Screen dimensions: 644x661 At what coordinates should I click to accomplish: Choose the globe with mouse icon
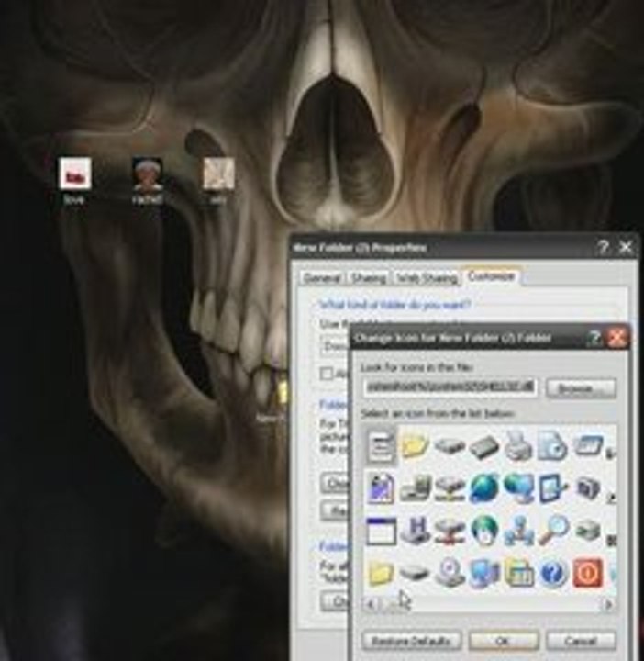pos(484,531)
